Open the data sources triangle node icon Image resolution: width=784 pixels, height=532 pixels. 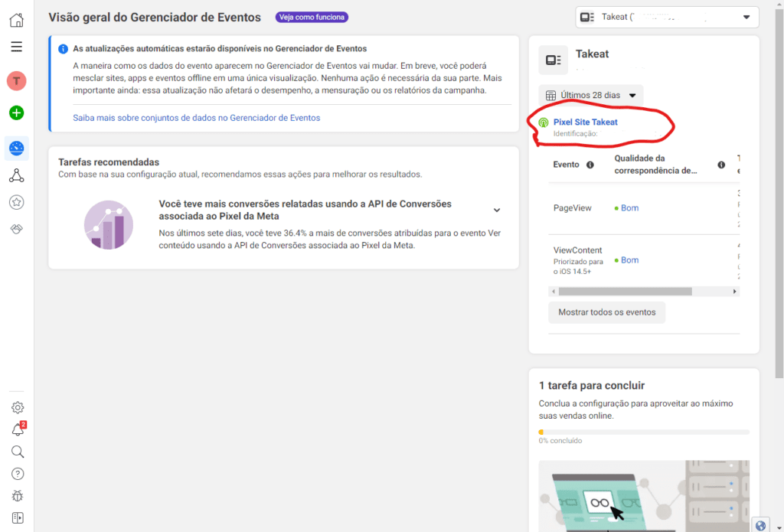(x=17, y=175)
